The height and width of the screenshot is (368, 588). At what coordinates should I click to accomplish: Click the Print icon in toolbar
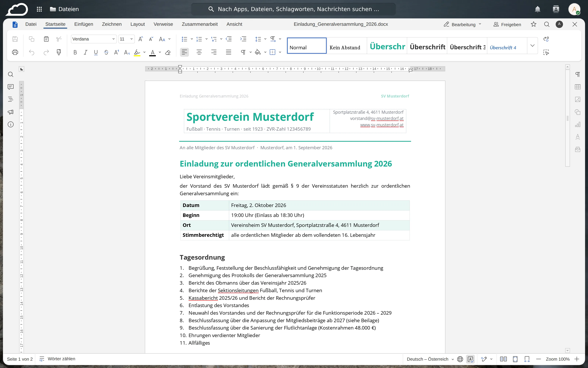click(x=15, y=52)
